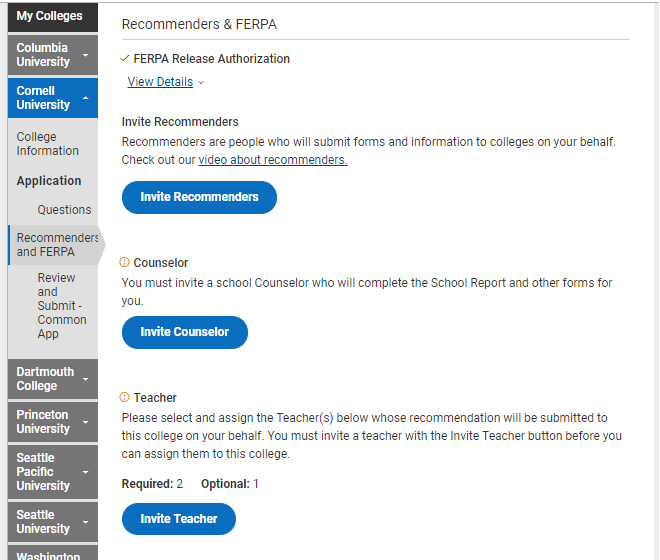This screenshot has width=660, height=560.
Task: Click the Teacher warning status icon
Action: coord(125,398)
